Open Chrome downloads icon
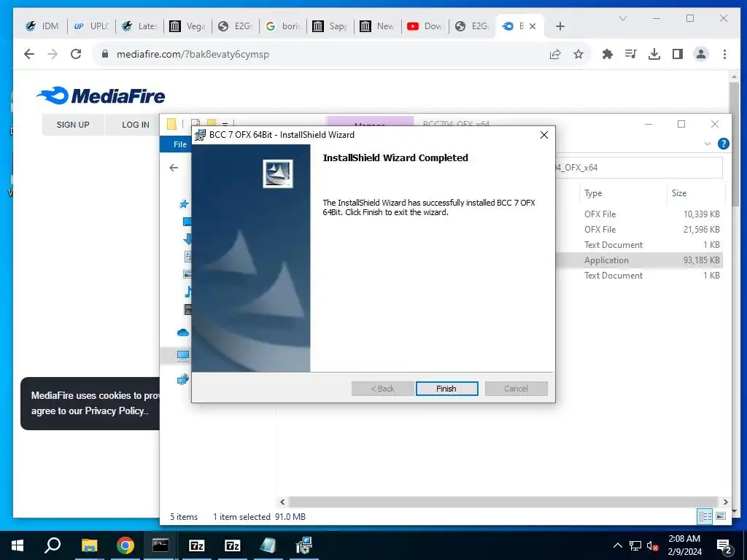Screen dimensions: 747x560 point(654,54)
